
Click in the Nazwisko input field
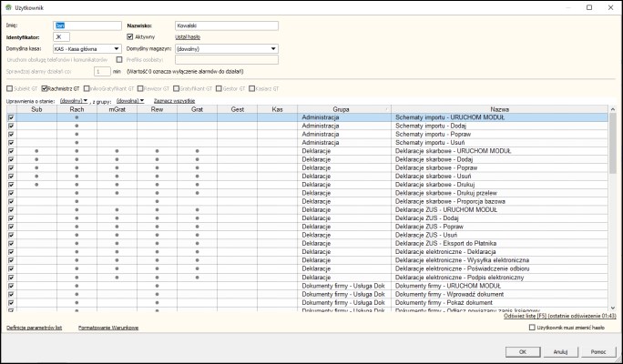(226, 25)
